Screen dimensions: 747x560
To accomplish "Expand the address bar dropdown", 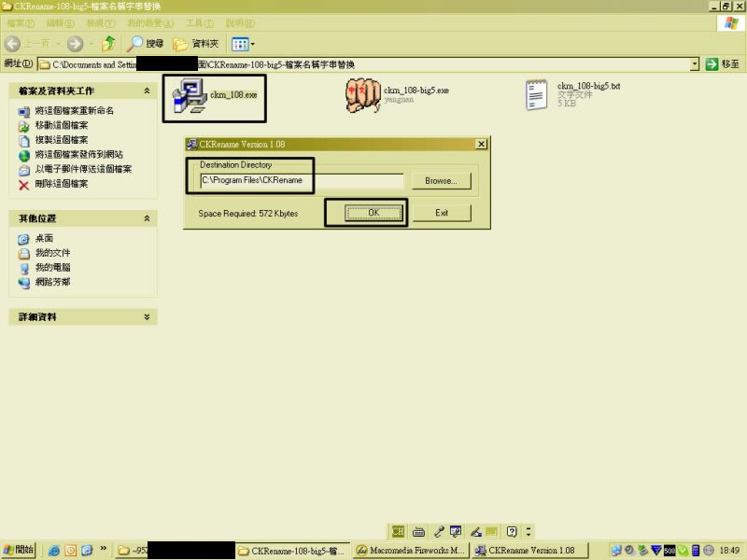I will (x=695, y=63).
